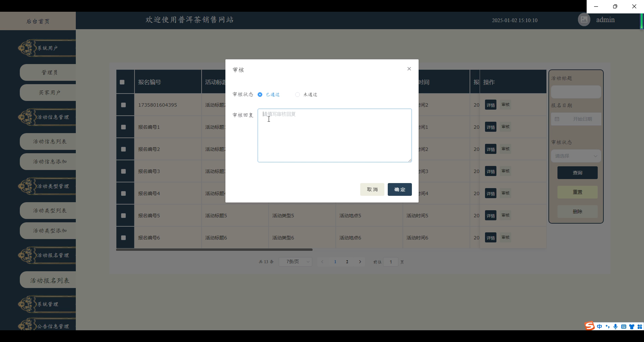The image size is (644, 342).
Task: Check the row checkbox for 报名编号5
Action: (x=123, y=216)
